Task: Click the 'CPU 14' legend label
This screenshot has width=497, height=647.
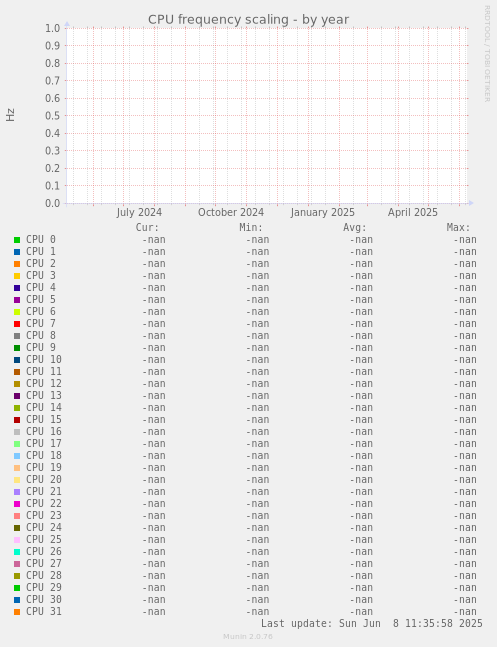Action: coord(44,407)
